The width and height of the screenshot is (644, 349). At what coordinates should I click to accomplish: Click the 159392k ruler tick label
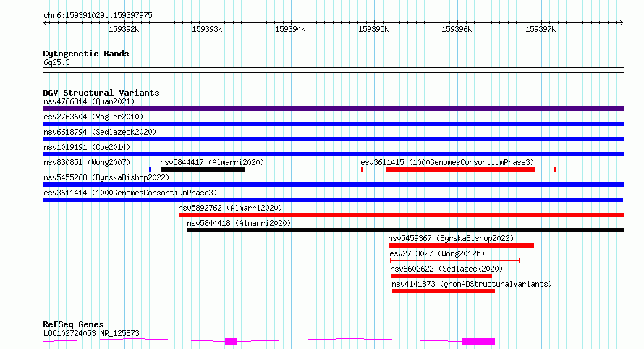(124, 29)
